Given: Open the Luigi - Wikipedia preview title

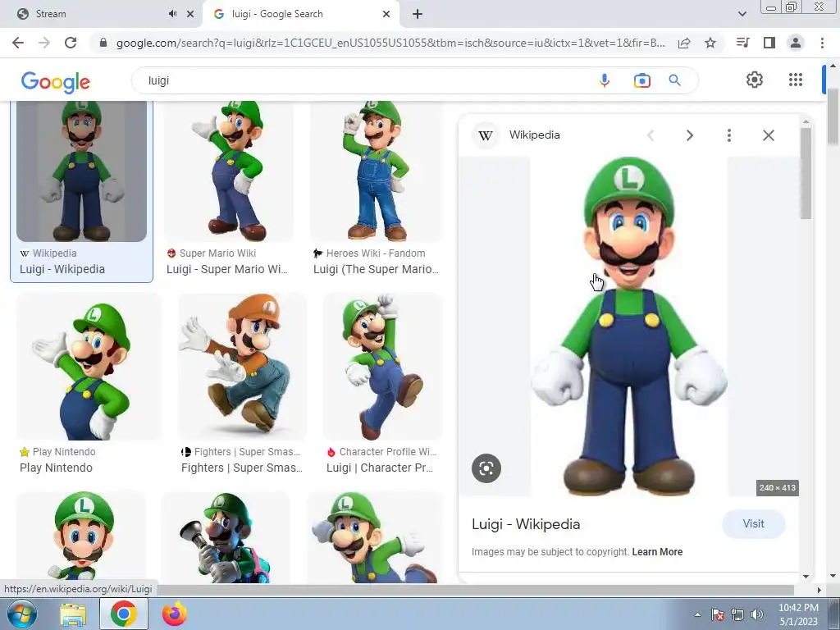Looking at the screenshot, I should click(x=526, y=524).
